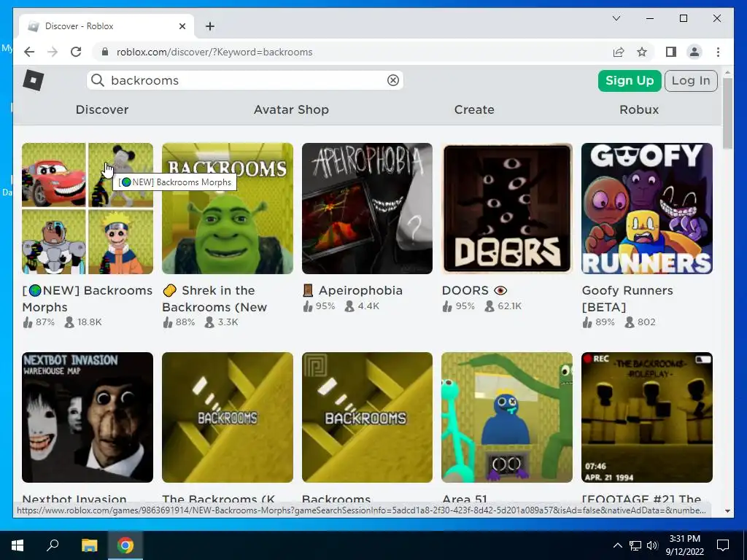Viewport: 747px width, 560px height.
Task: Open the Backrooms Morphs game thumbnail
Action: (x=88, y=209)
